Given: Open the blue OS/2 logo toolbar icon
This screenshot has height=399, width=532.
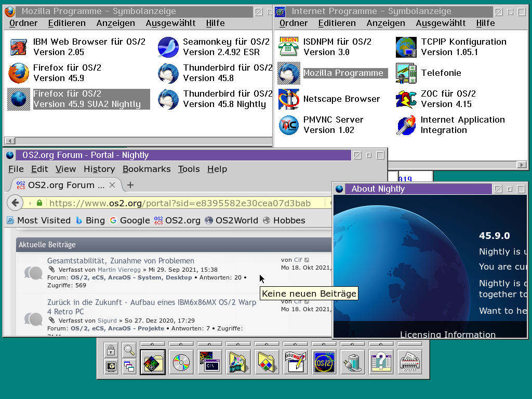Looking at the screenshot, I should coord(324,362).
